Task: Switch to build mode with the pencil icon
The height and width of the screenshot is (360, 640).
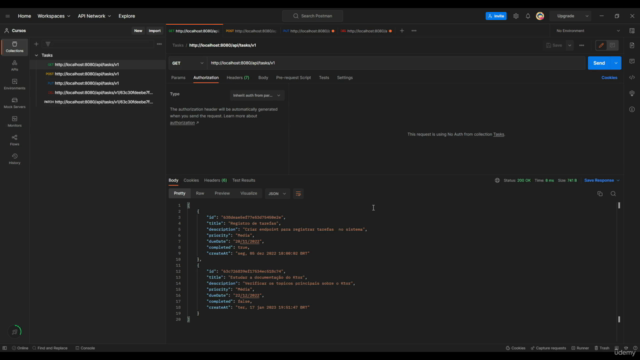Action: [x=601, y=45]
